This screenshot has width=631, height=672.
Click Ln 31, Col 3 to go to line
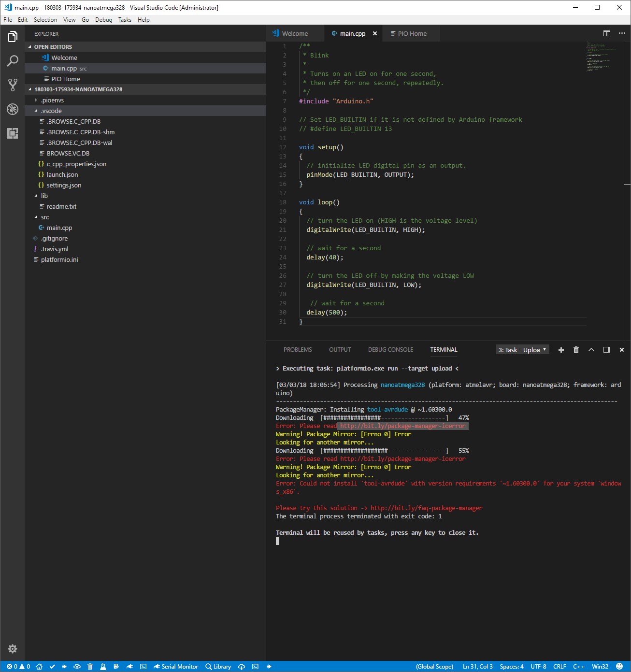[477, 667]
